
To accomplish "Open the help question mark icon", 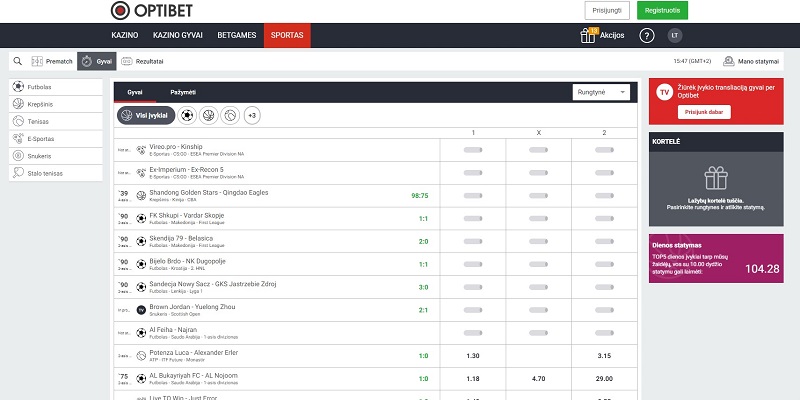I will tap(646, 36).
